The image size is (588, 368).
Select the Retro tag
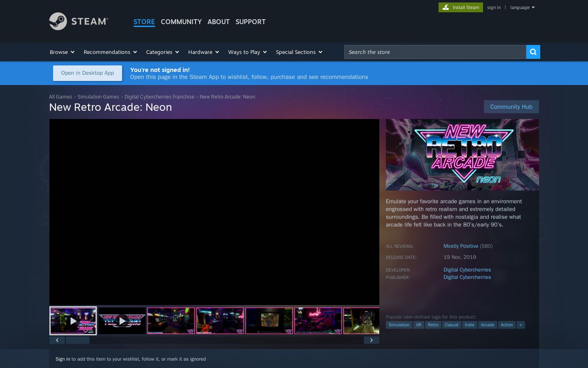[433, 325]
